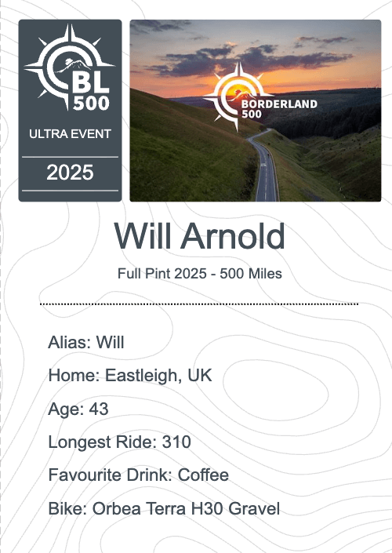Viewport: 392px width, 553px height.
Task: Select the Alias: Will line
Action: pyautogui.click(x=86, y=342)
